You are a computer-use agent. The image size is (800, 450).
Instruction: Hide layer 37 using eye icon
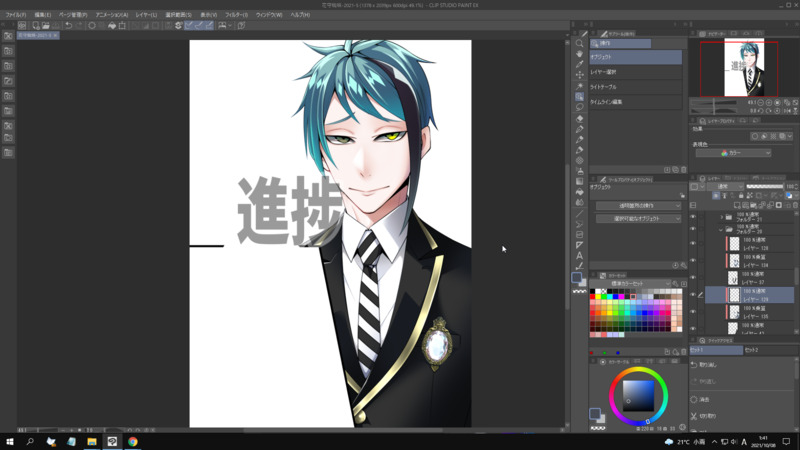point(693,278)
